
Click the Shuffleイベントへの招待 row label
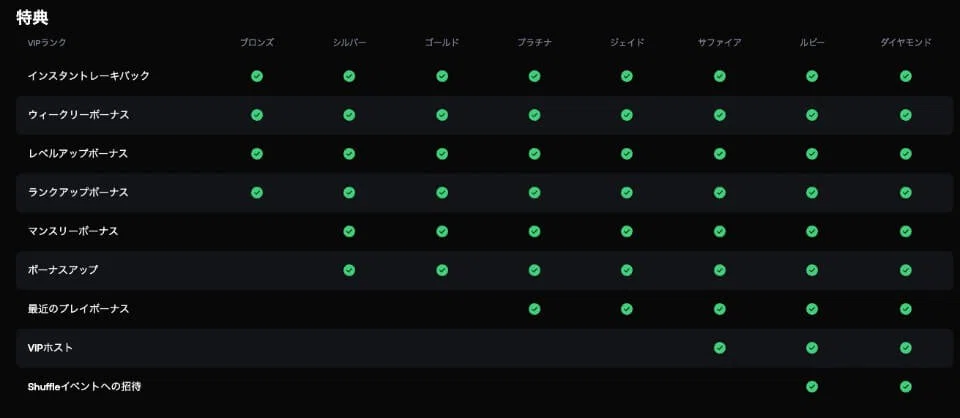84,386
